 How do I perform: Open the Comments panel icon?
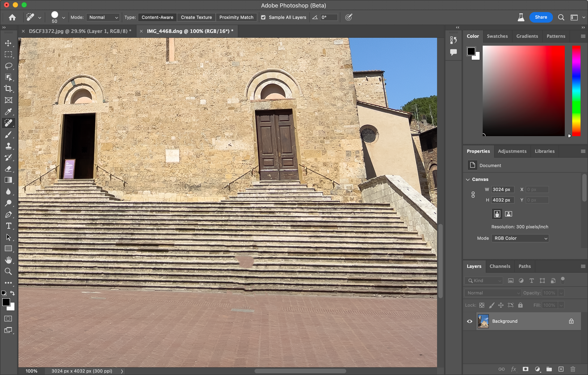(x=454, y=52)
